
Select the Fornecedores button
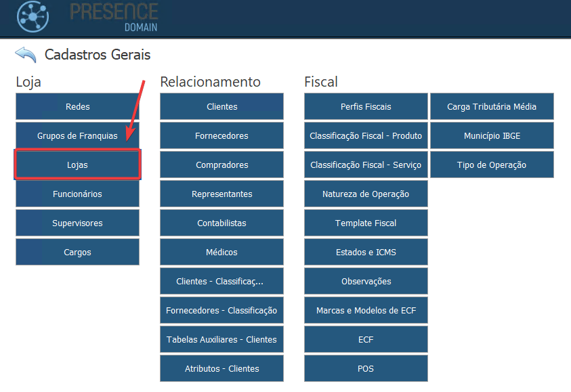[221, 136]
